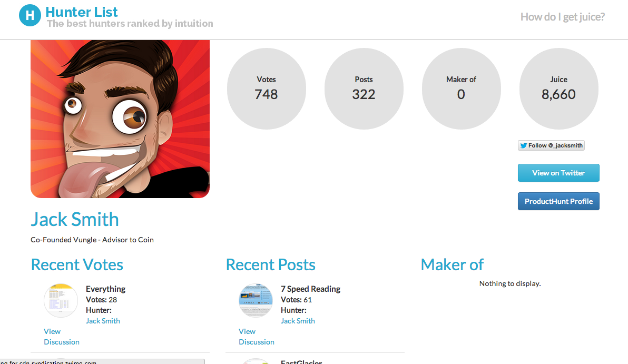Open View Discussion link for Everything
This screenshot has height=364, width=628.
pyautogui.click(x=62, y=337)
